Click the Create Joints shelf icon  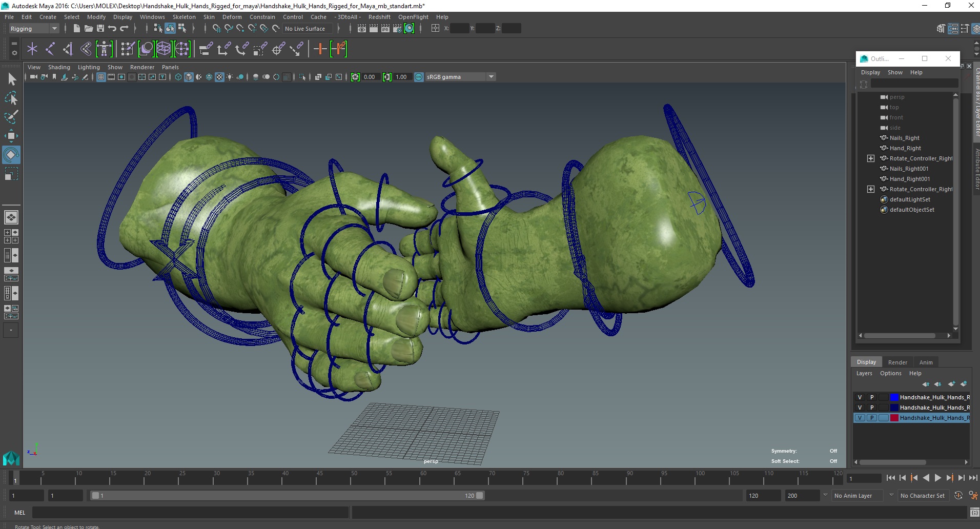pos(50,49)
